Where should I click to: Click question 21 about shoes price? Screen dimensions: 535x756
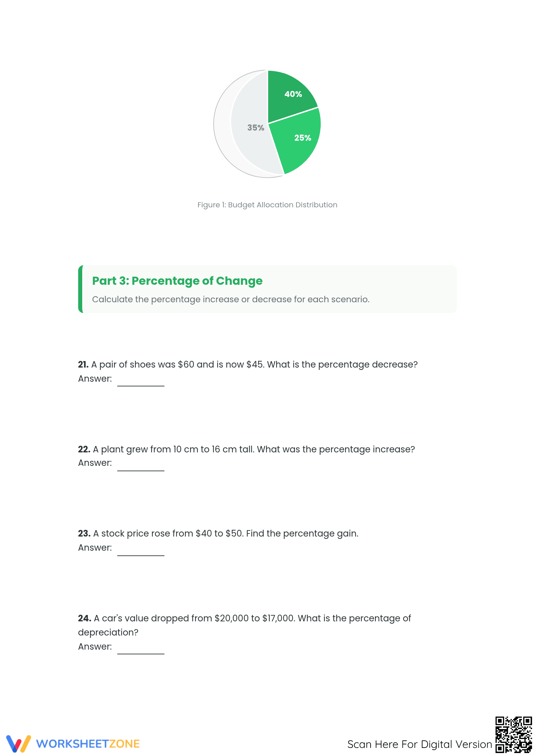coord(248,365)
